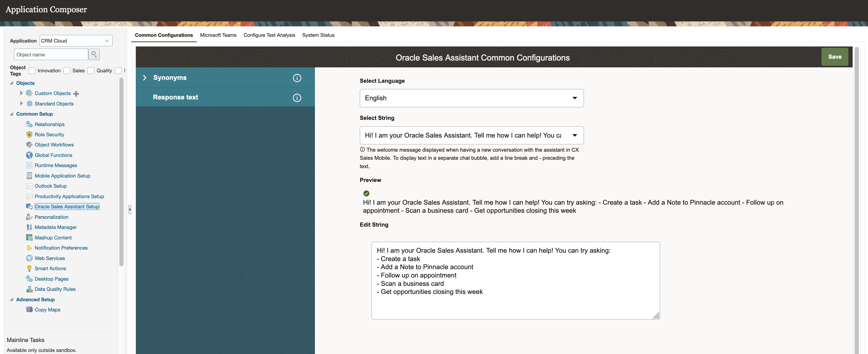Switch to the Microsoft Teams tab
Screen dimensions: 868x354
click(x=218, y=35)
